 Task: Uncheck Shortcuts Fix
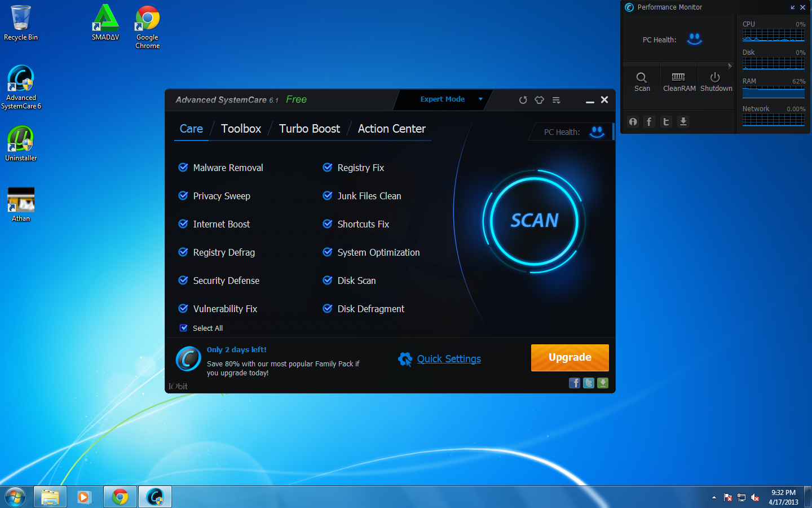click(x=328, y=224)
